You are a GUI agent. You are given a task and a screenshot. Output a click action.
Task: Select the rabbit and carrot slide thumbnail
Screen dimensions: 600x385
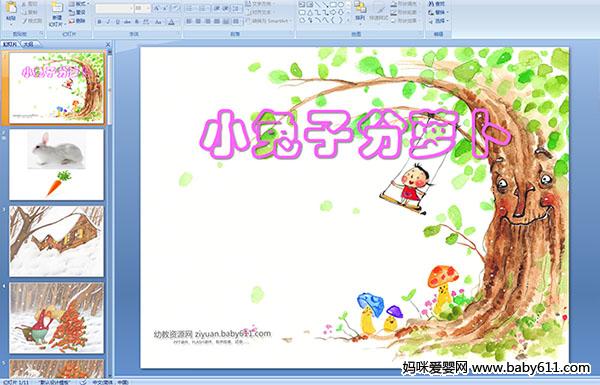pyautogui.click(x=57, y=165)
